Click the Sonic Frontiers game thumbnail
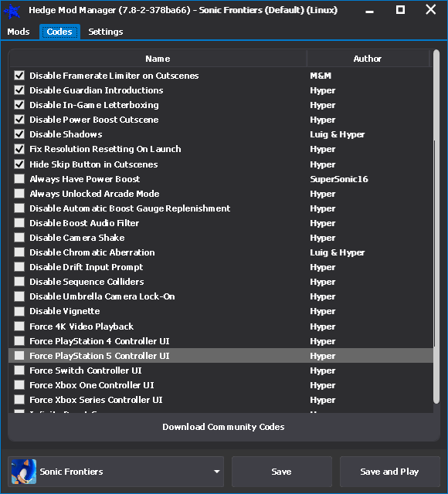 pos(24,472)
